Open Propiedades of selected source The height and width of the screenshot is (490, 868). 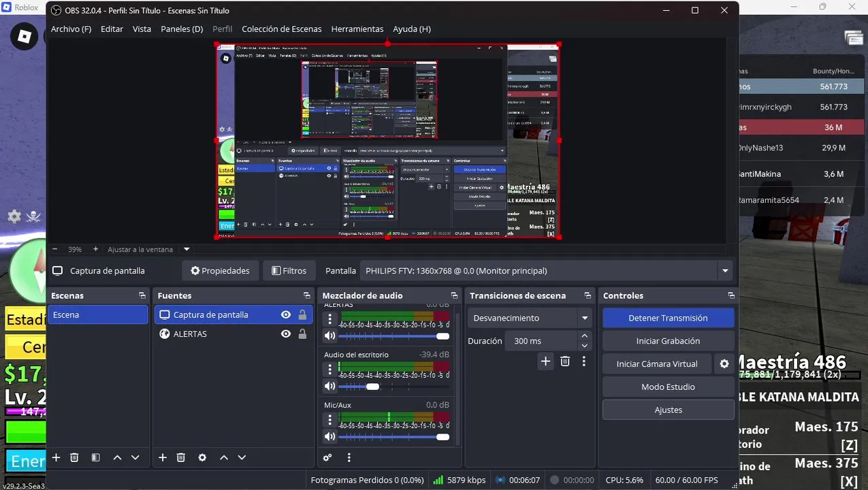click(x=221, y=271)
